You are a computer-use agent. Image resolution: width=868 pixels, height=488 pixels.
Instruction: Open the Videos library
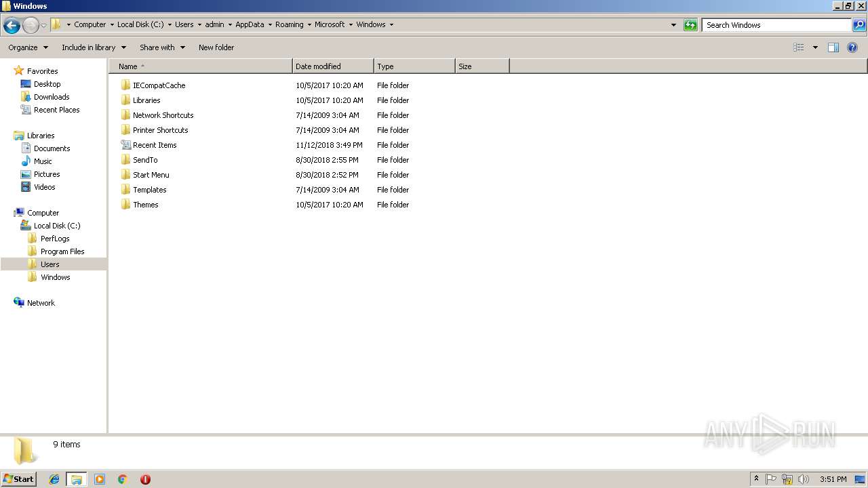click(44, 187)
